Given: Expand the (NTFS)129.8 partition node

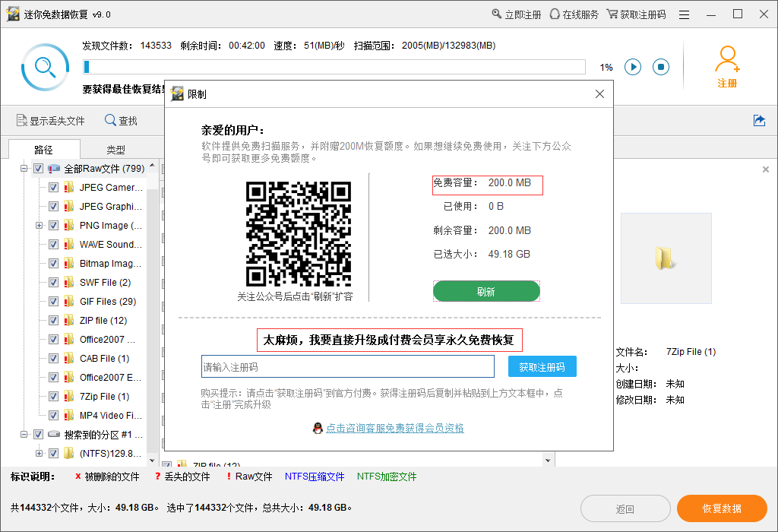Looking at the screenshot, I should click(x=40, y=453).
